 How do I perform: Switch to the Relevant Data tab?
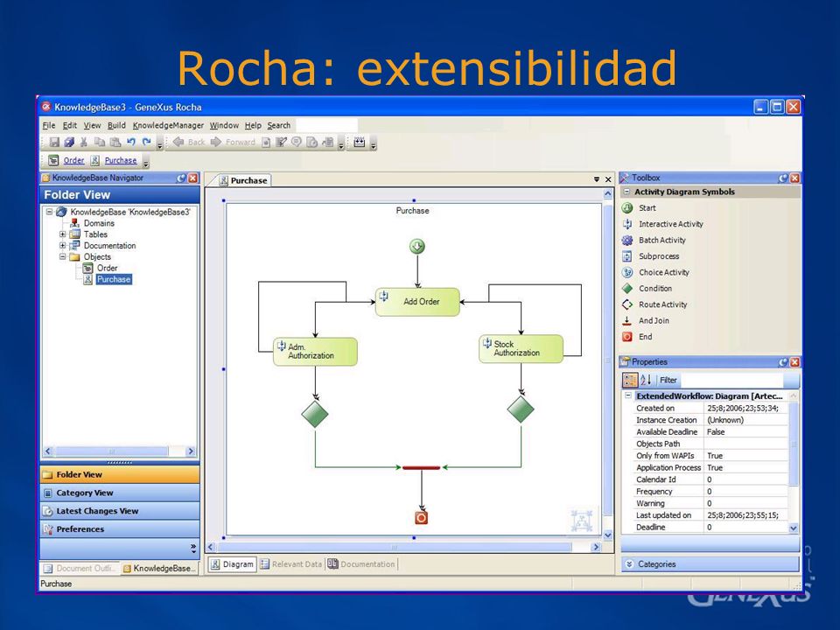(291, 564)
